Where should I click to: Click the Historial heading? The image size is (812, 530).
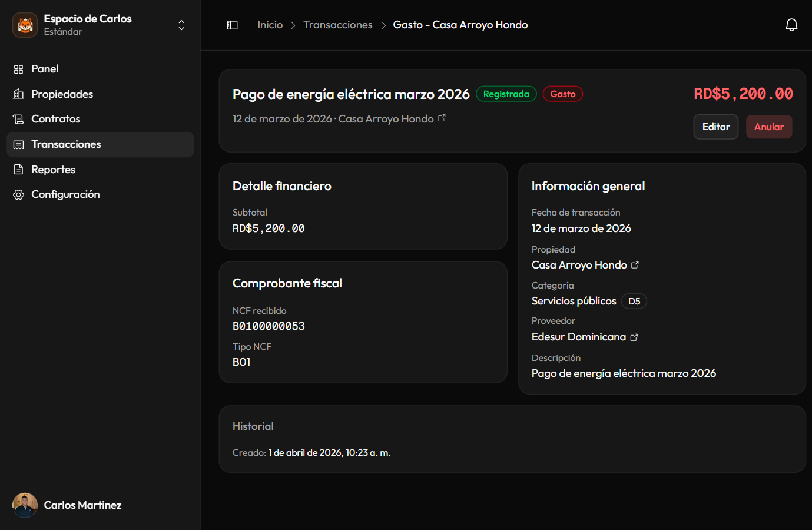(253, 426)
